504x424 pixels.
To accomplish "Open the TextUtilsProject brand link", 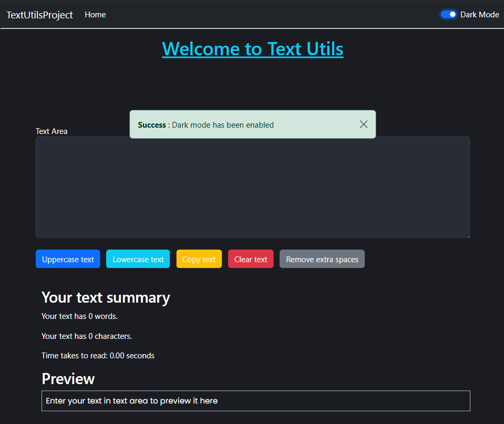I will click(x=40, y=15).
